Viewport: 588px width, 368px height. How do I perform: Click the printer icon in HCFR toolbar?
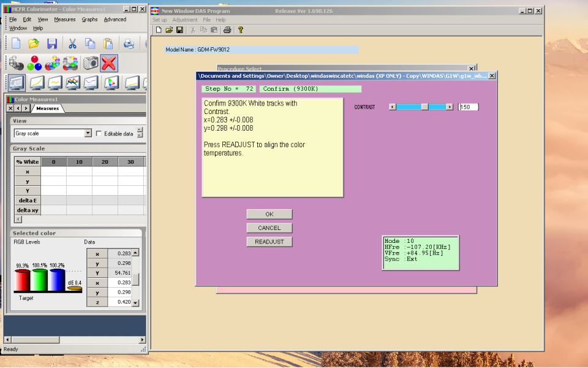[x=129, y=44]
